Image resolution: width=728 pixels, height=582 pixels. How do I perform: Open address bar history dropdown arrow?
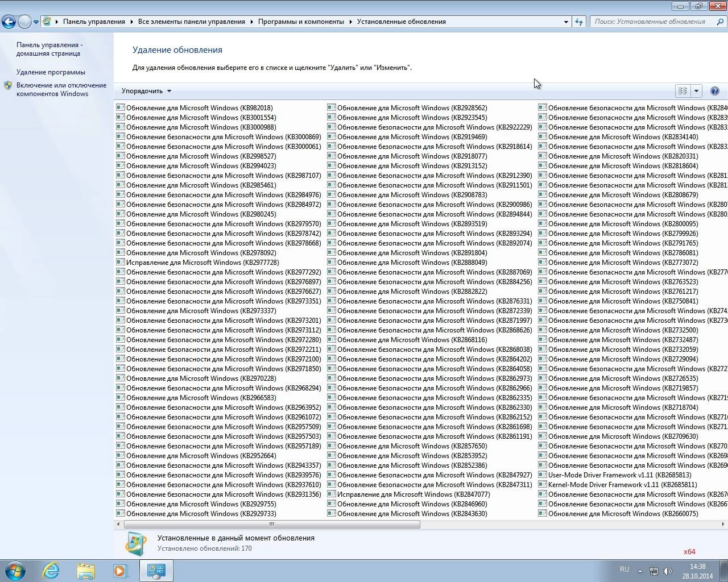click(566, 22)
